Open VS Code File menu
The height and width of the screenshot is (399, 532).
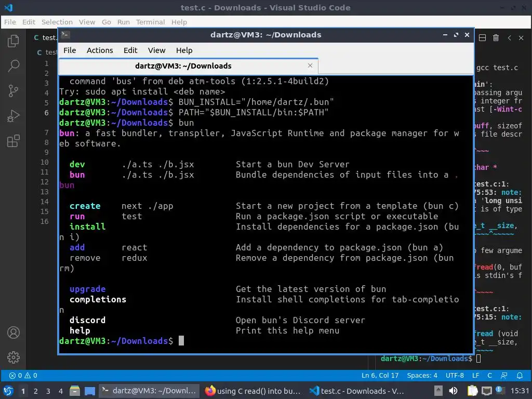point(10,22)
